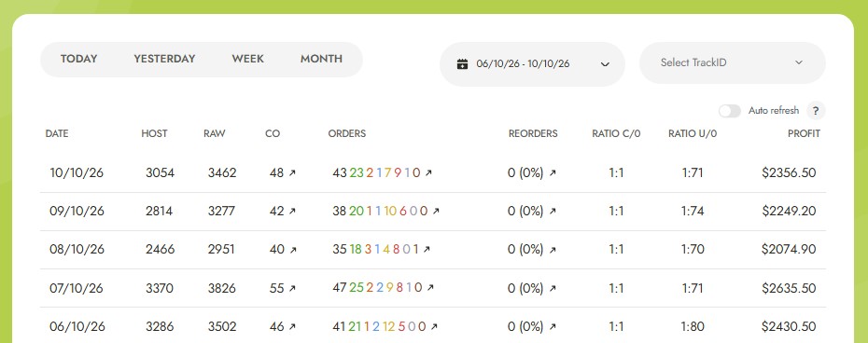Click the REORDERS column header

point(533,134)
